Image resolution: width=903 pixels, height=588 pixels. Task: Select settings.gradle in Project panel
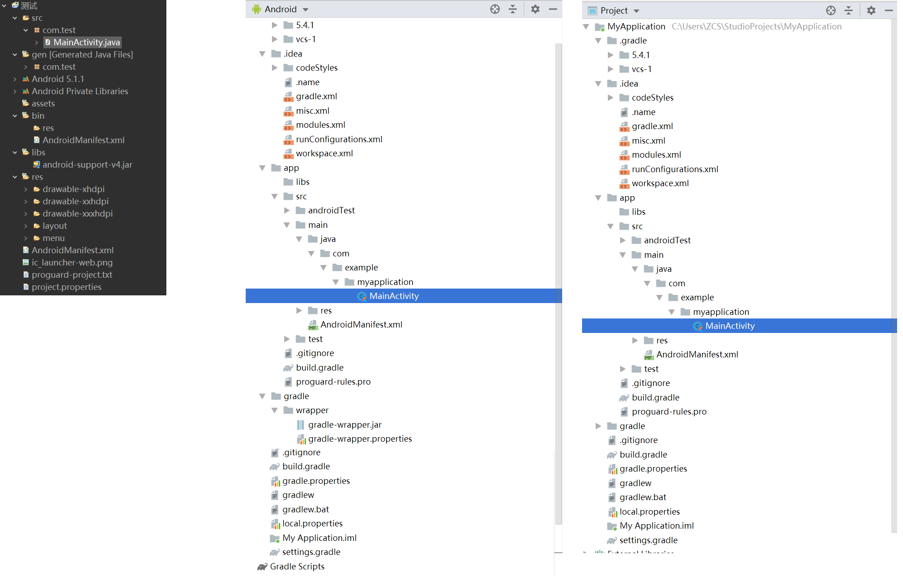(642, 540)
